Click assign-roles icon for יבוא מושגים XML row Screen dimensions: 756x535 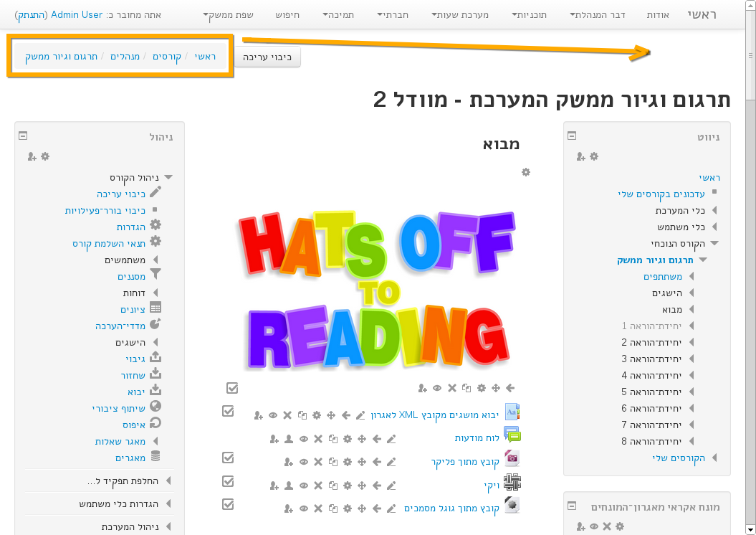(259, 415)
